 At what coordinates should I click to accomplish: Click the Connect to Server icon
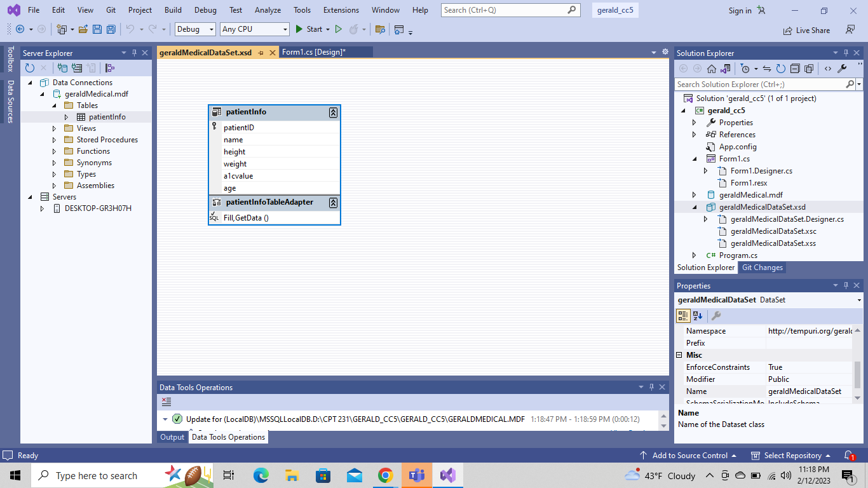point(77,68)
